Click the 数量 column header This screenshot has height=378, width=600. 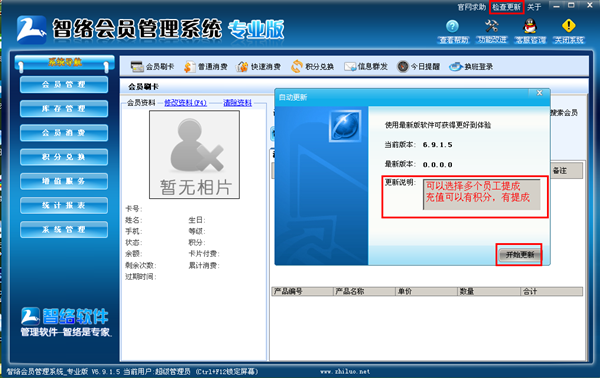point(489,292)
